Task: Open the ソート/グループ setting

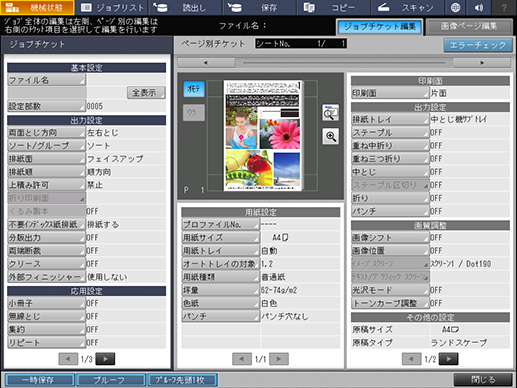Action: tap(46, 146)
